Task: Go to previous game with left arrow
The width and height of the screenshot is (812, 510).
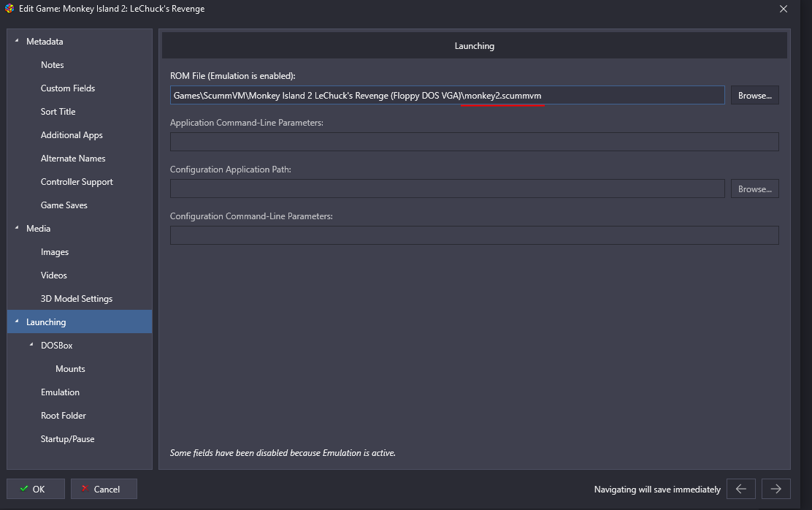Action: [740, 489]
